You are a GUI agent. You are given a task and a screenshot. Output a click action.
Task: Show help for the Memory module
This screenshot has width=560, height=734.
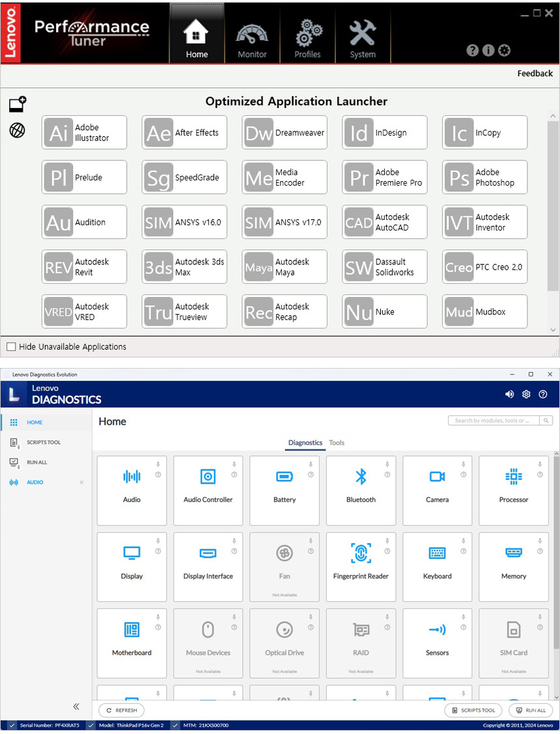[x=540, y=551]
